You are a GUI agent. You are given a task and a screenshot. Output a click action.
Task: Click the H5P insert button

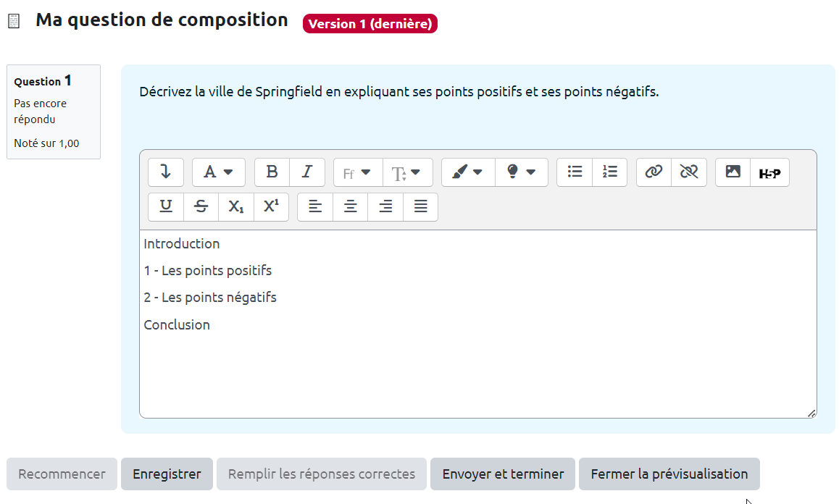[769, 172]
